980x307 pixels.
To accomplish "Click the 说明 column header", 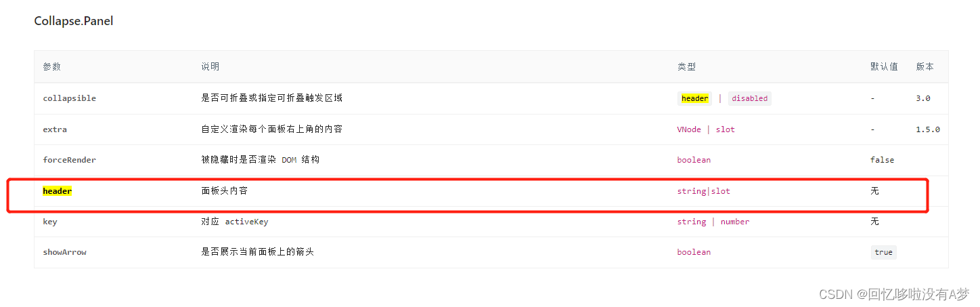I will [x=210, y=66].
